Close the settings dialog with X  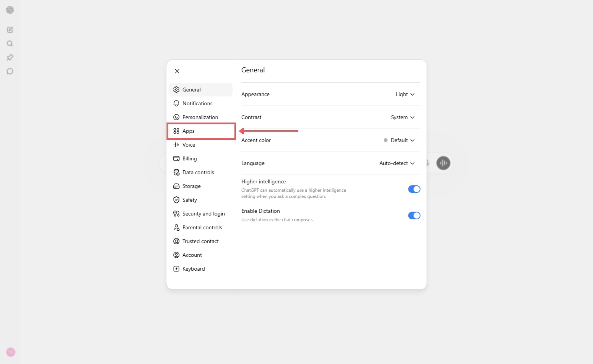[x=177, y=71]
